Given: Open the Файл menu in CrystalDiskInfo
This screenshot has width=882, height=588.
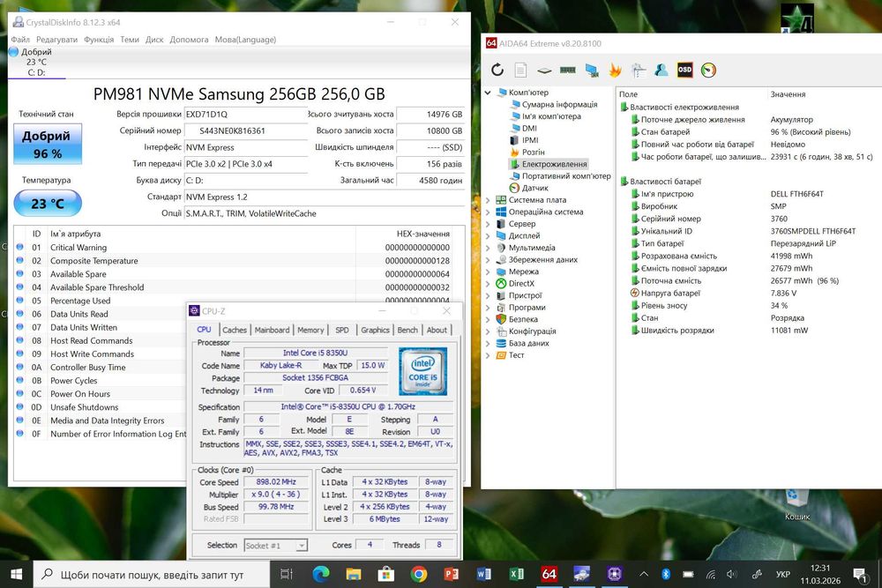Looking at the screenshot, I should coord(20,40).
